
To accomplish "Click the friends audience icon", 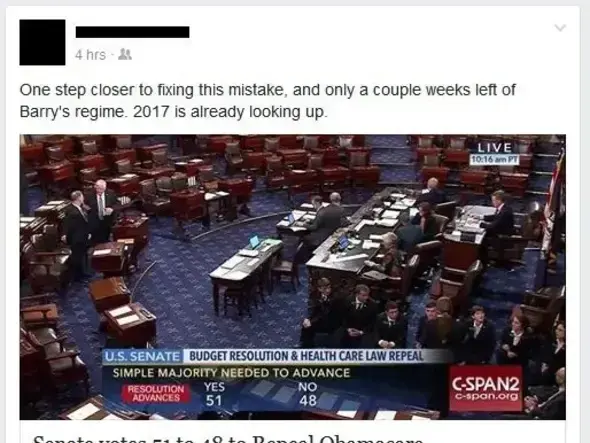I will (x=125, y=55).
